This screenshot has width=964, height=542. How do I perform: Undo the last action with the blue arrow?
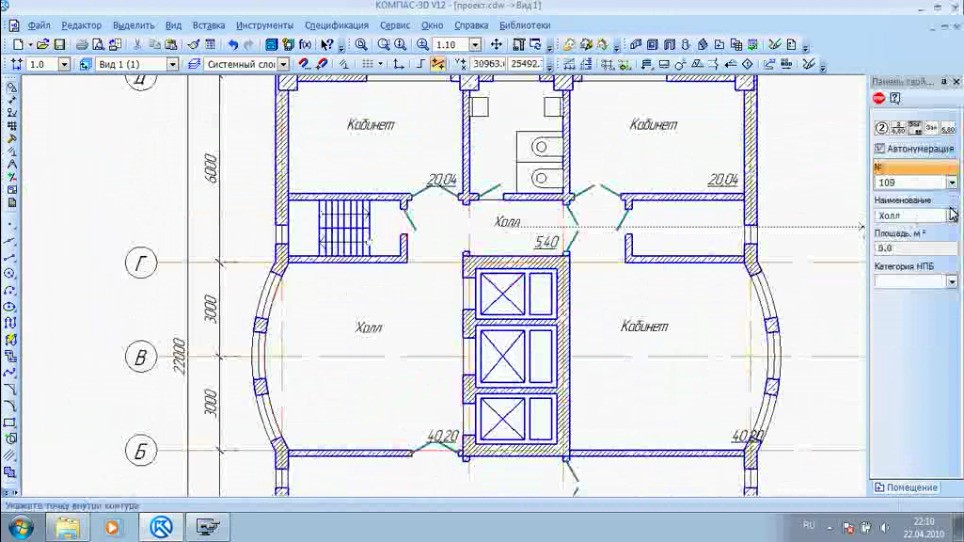(x=232, y=44)
